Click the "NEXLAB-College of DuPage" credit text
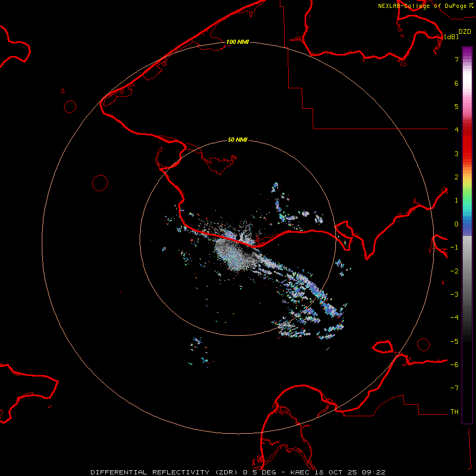This screenshot has height=476, width=476. [x=422, y=6]
